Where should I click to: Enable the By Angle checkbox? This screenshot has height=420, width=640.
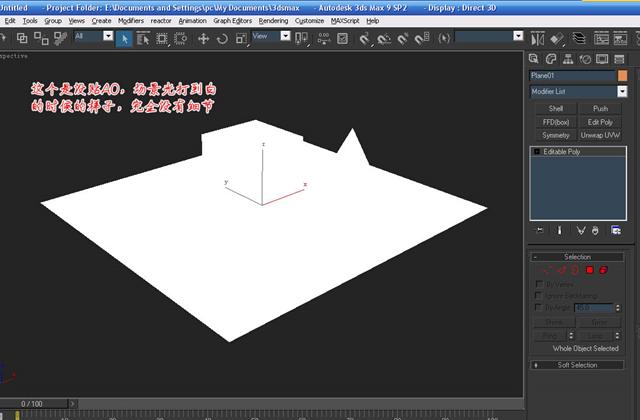[x=539, y=307]
